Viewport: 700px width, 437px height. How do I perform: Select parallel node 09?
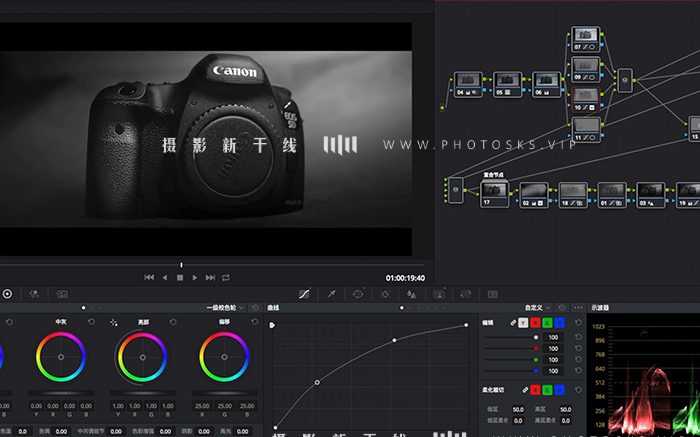tap(586, 69)
